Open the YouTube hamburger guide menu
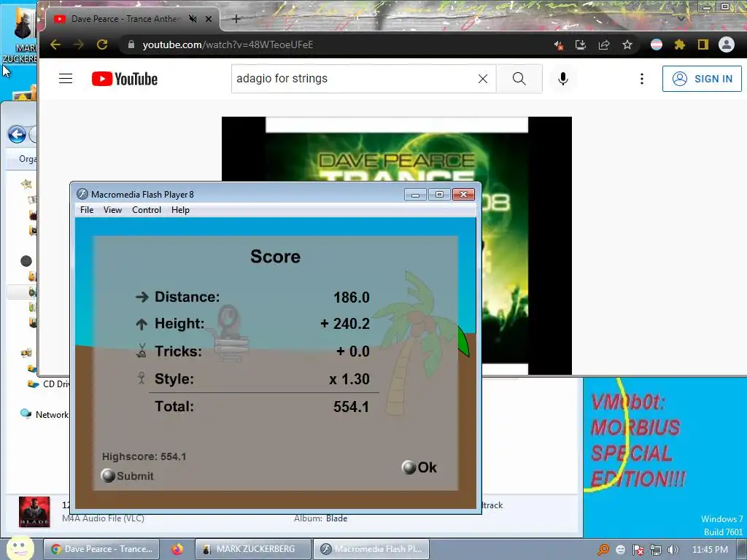Viewport: 747px width, 560px height. [66, 79]
